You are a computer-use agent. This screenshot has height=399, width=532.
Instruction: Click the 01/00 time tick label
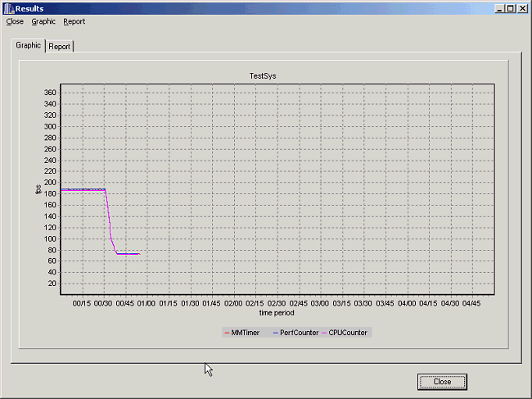point(147,303)
